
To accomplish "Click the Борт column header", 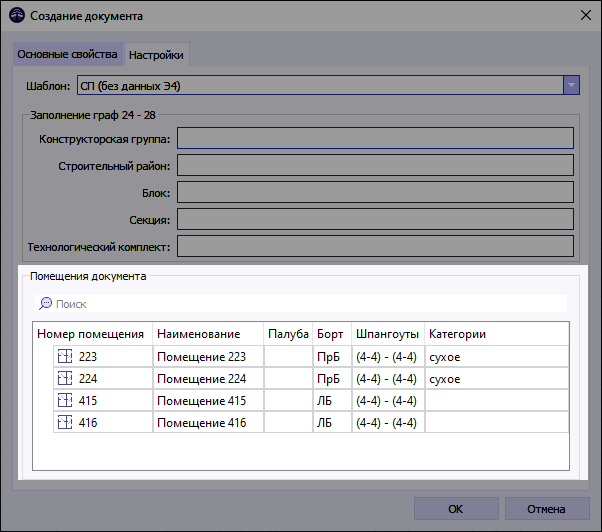I will pos(332,334).
